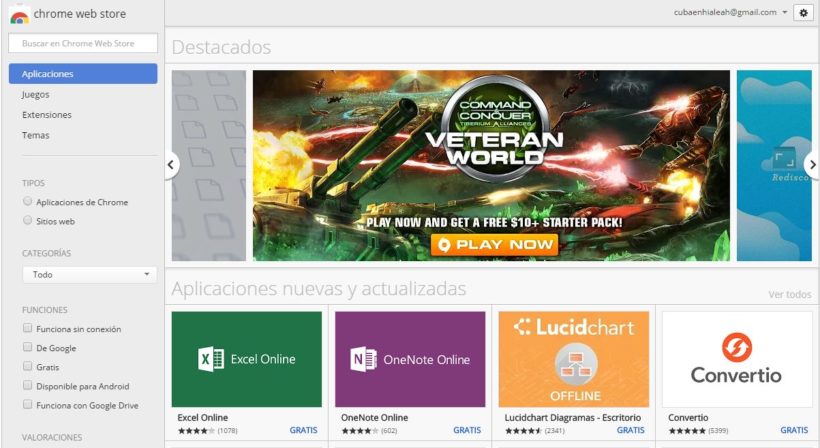Check Disponible para Android checkbox

coord(28,385)
